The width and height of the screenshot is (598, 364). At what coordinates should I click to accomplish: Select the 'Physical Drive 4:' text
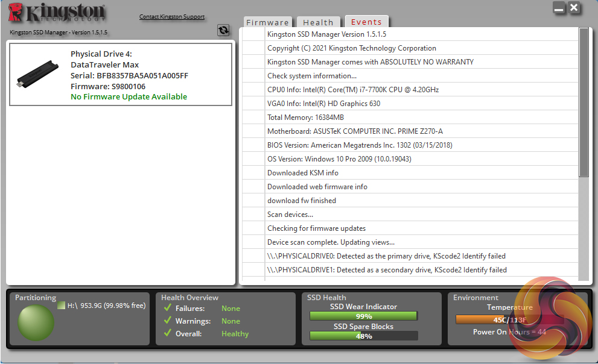[101, 54]
